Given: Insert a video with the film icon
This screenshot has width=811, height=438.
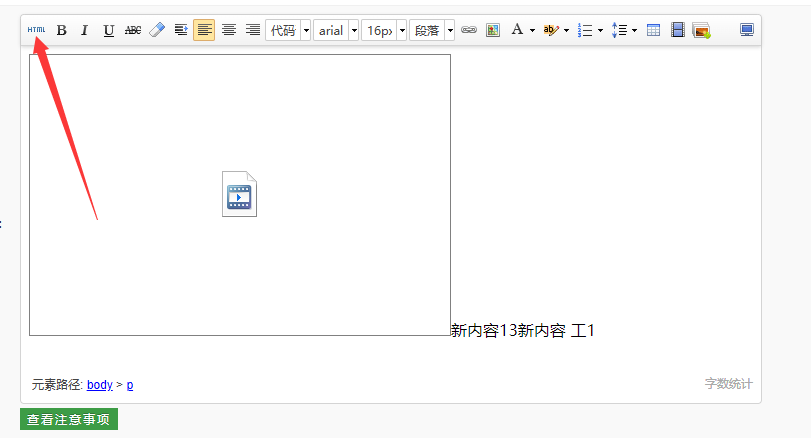Looking at the screenshot, I should click(678, 30).
